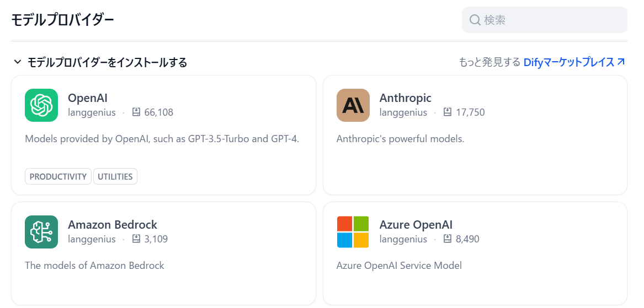Open the Anthropic provider title

point(406,98)
